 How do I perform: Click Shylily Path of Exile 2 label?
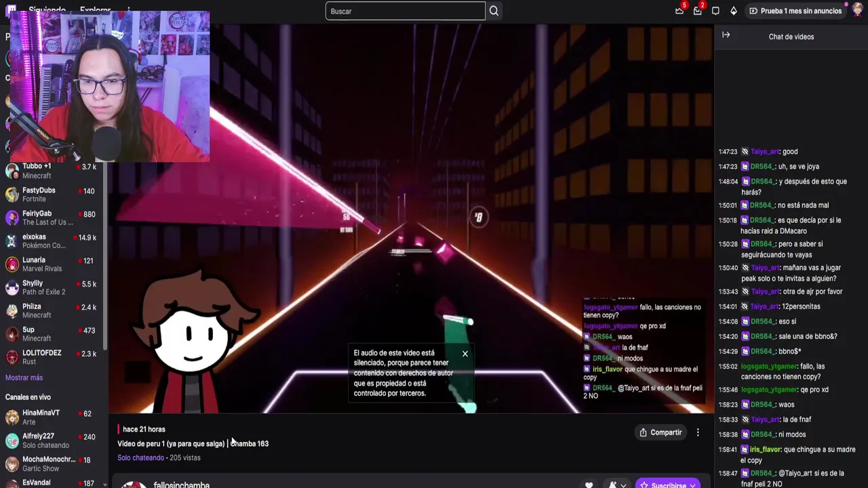tap(44, 292)
